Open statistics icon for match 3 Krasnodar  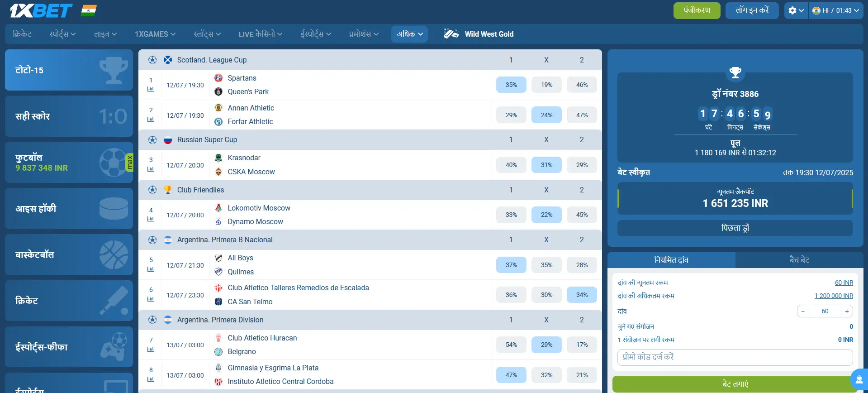(151, 169)
